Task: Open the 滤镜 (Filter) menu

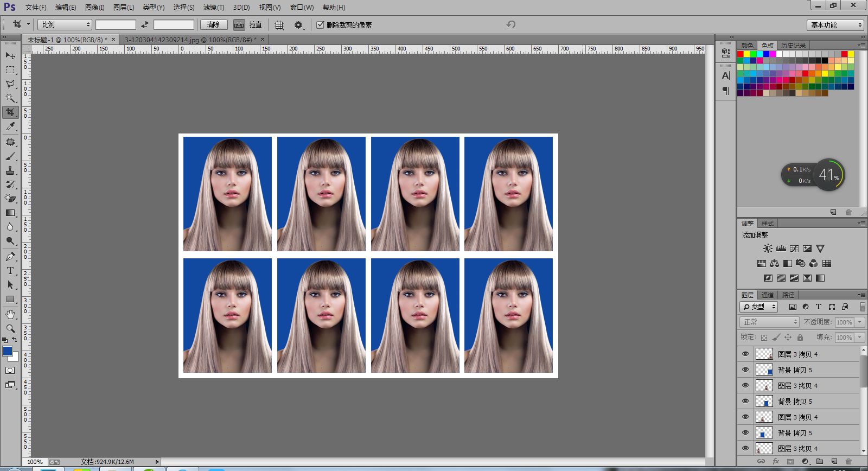Action: (x=213, y=8)
